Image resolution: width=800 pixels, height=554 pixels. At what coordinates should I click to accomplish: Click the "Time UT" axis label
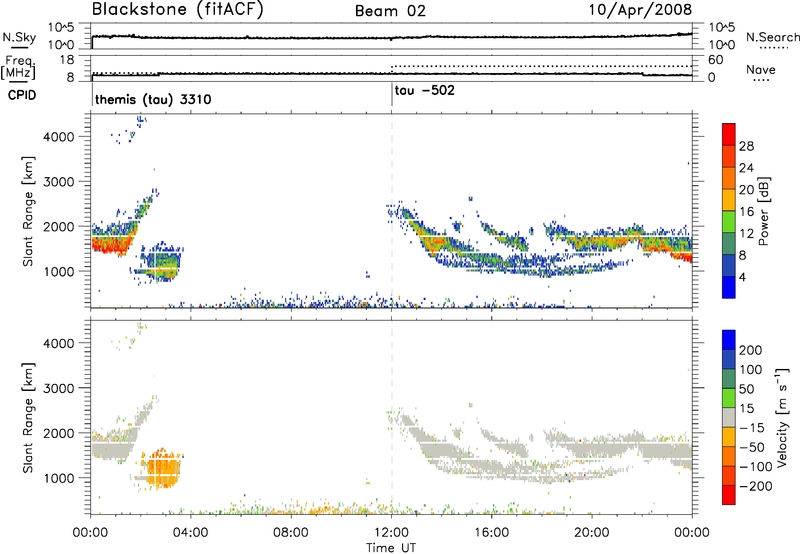[x=391, y=548]
